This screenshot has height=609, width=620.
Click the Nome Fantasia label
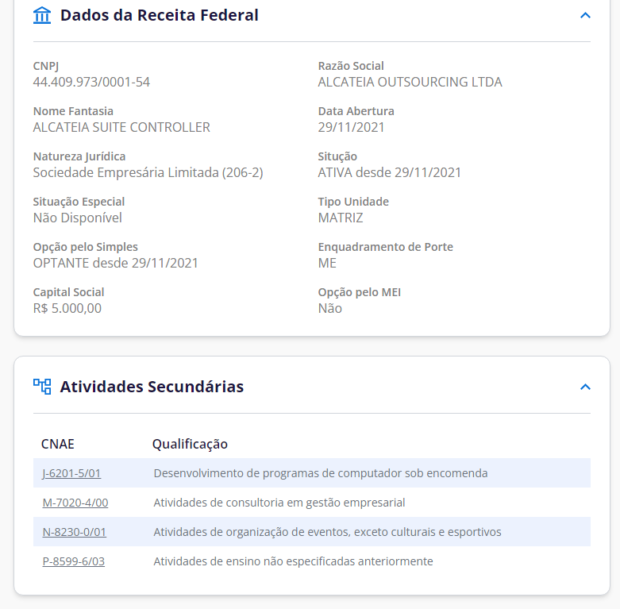coord(73,111)
